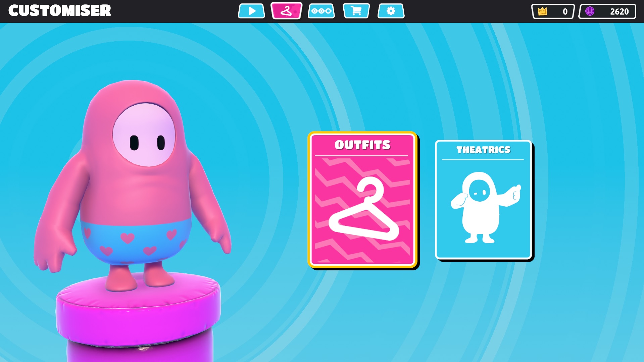Open the Play tab in the top bar
Viewport: 644px width, 362px height.
coord(251,11)
